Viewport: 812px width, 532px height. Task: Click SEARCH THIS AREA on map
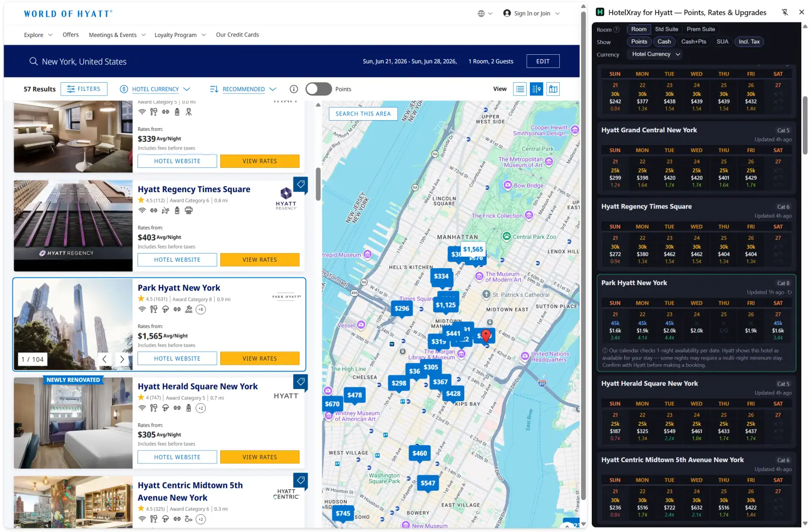tap(363, 114)
